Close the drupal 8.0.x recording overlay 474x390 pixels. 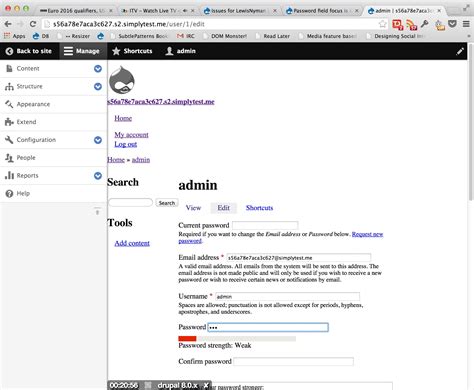pos(206,385)
